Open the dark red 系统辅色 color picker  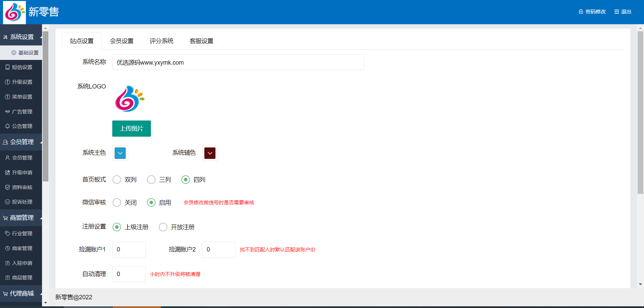210,153
